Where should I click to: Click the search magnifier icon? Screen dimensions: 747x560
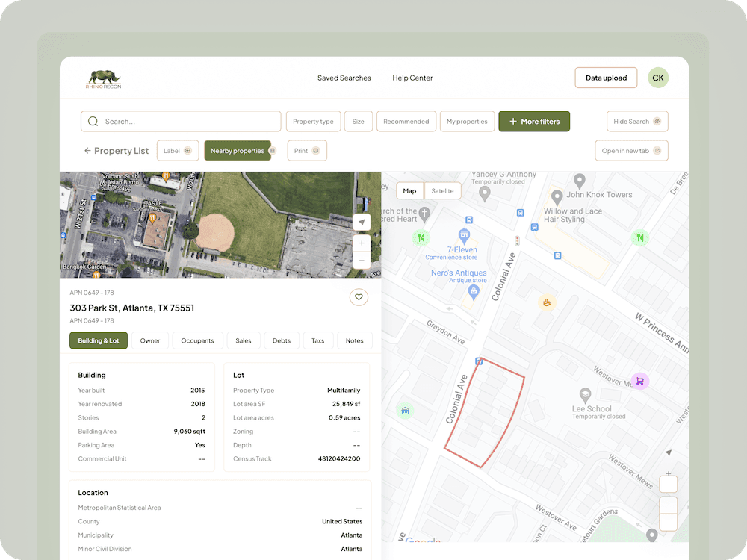93,122
